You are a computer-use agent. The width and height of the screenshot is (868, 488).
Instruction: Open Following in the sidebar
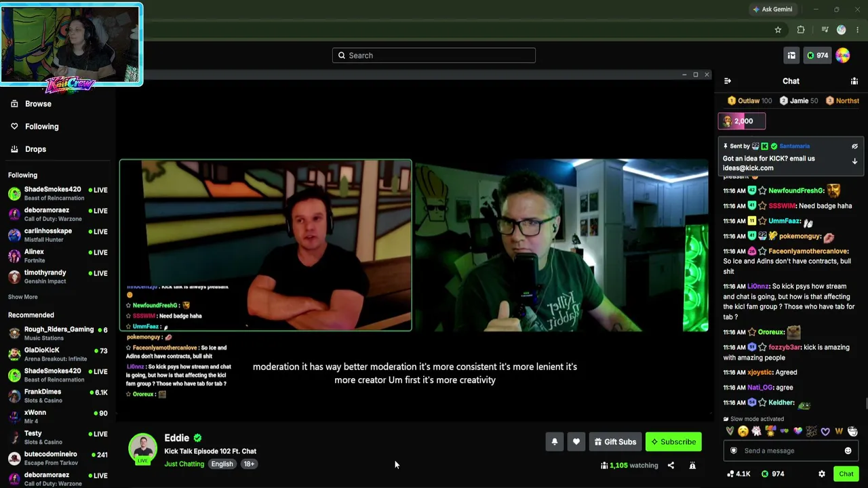tap(41, 127)
